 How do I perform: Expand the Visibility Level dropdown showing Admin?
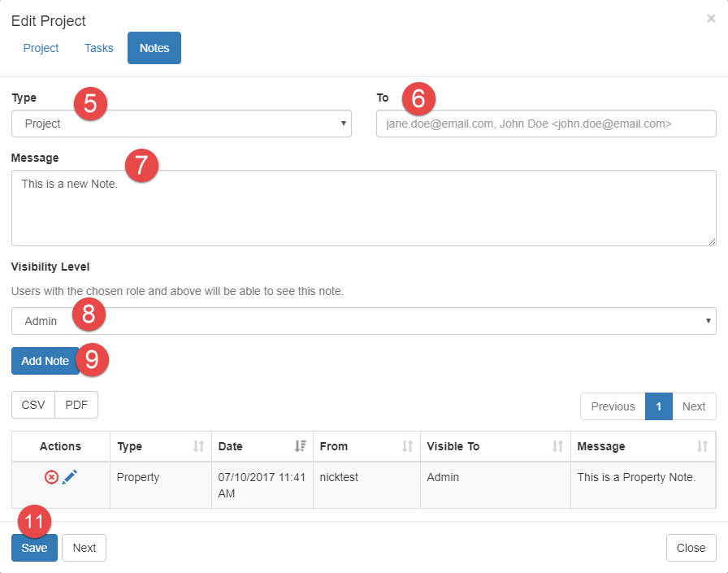[x=363, y=321]
